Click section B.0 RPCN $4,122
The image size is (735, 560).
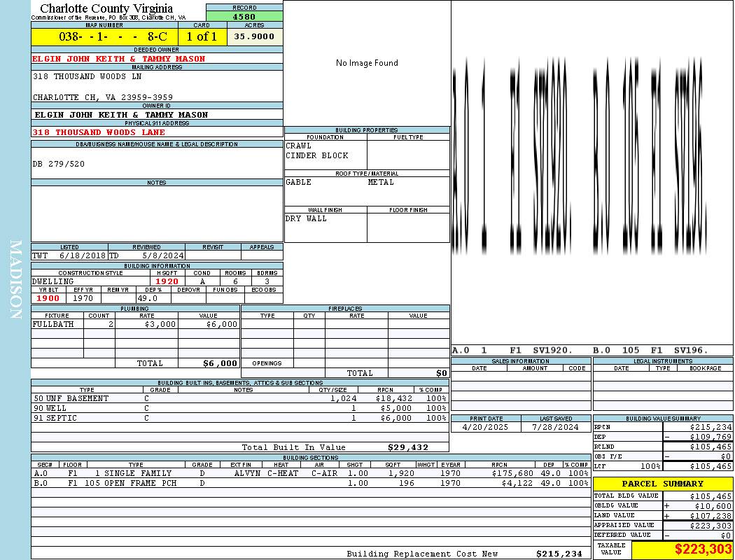[517, 483]
